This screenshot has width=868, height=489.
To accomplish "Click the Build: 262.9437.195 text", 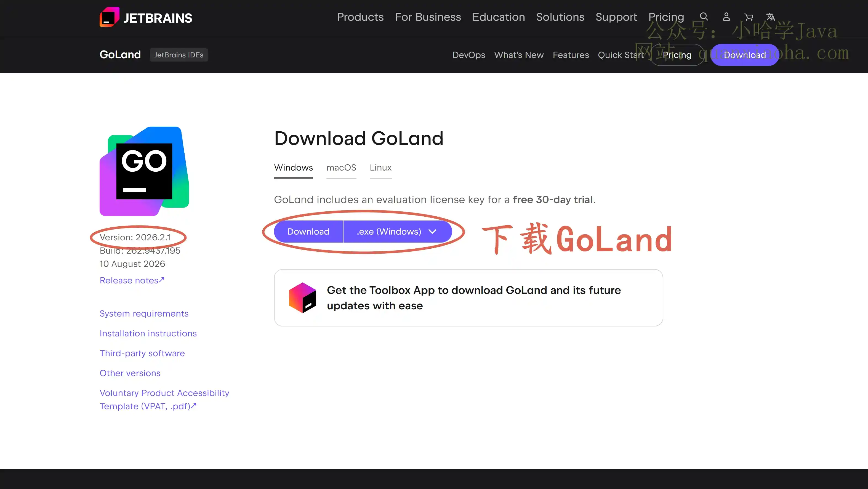I will [x=140, y=250].
